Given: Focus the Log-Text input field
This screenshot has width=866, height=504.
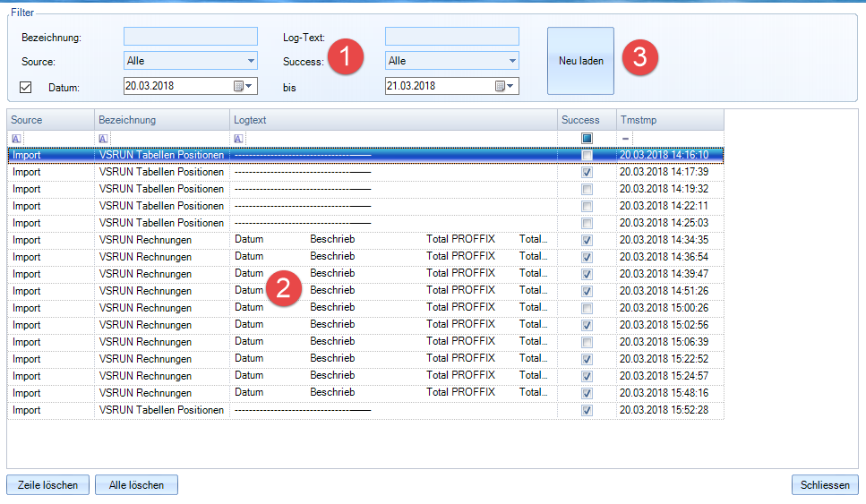Looking at the screenshot, I should (451, 37).
